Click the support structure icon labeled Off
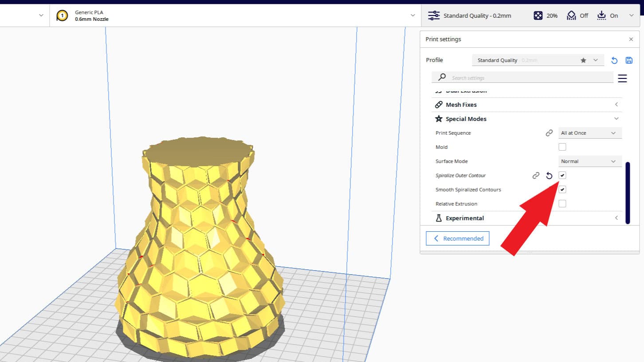This screenshot has width=644, height=362. (572, 16)
